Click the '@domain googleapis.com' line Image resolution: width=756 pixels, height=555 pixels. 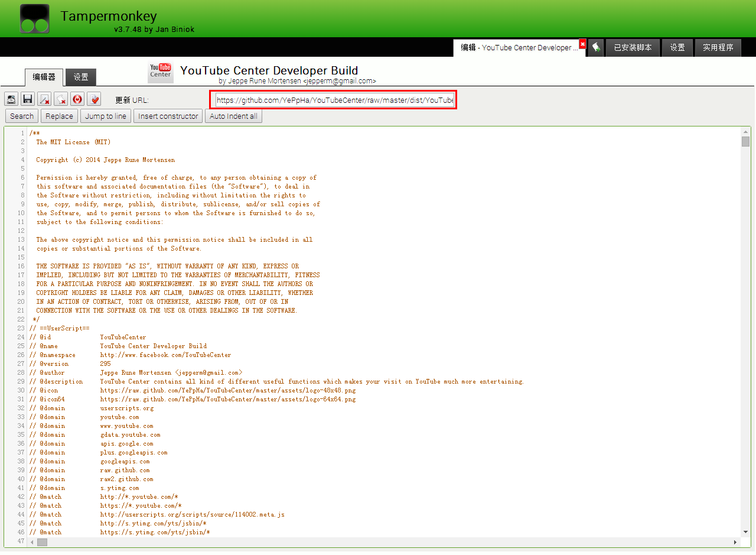pyautogui.click(x=89, y=461)
